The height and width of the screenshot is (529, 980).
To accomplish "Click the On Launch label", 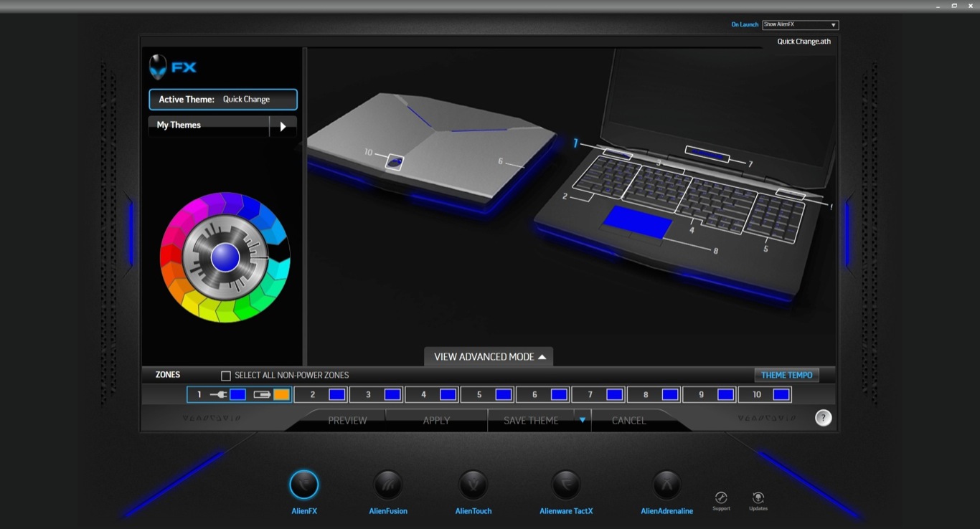I will pos(745,24).
